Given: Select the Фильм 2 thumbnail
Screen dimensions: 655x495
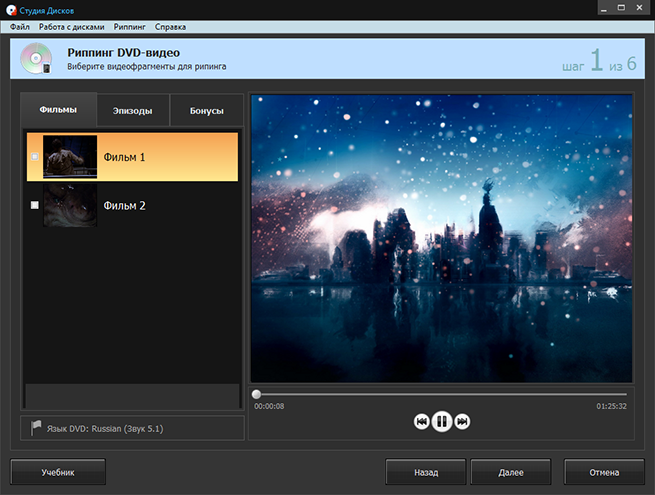Looking at the screenshot, I should pyautogui.click(x=70, y=205).
